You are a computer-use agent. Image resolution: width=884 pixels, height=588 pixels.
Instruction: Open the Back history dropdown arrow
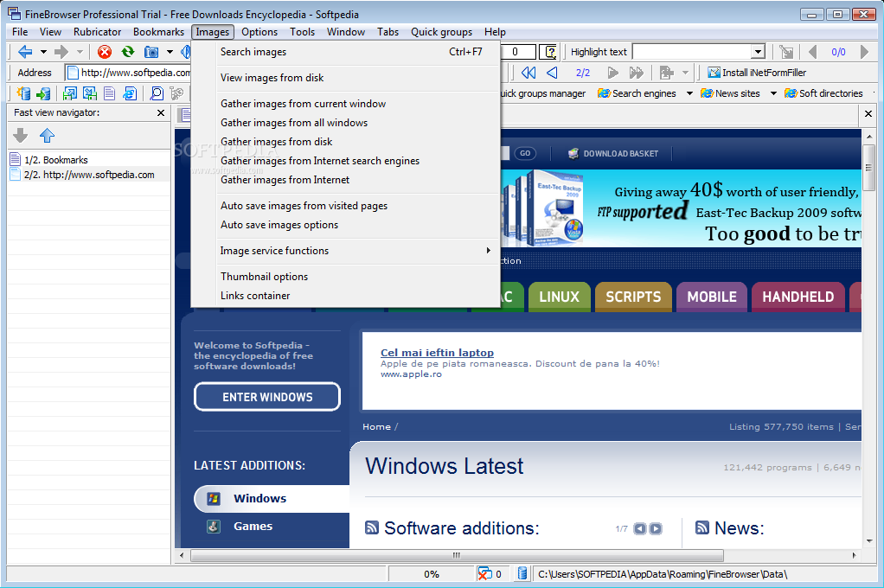(43, 53)
